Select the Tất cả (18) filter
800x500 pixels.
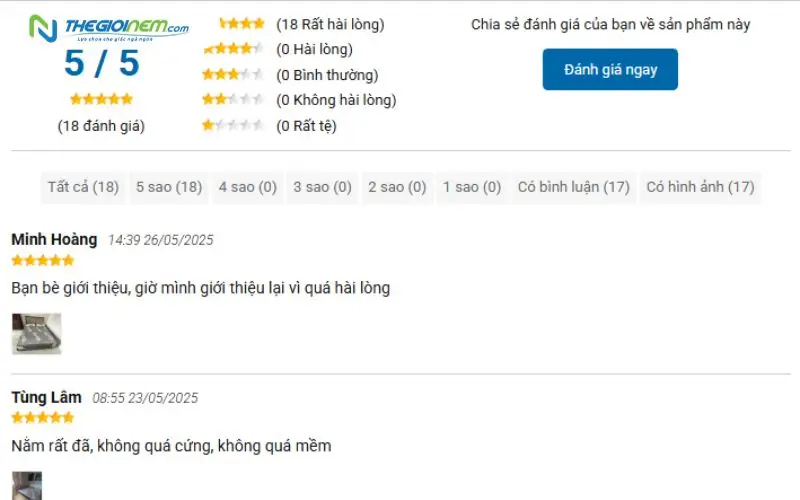83,187
